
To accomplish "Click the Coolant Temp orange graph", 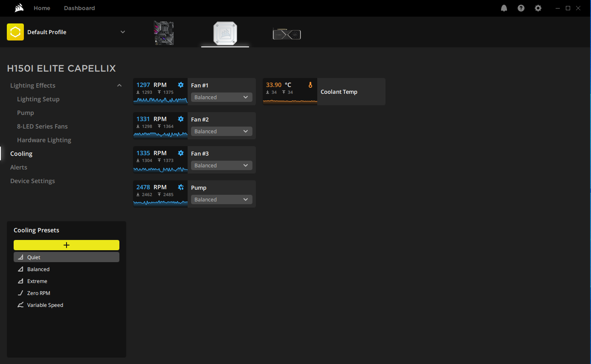I will point(290,101).
